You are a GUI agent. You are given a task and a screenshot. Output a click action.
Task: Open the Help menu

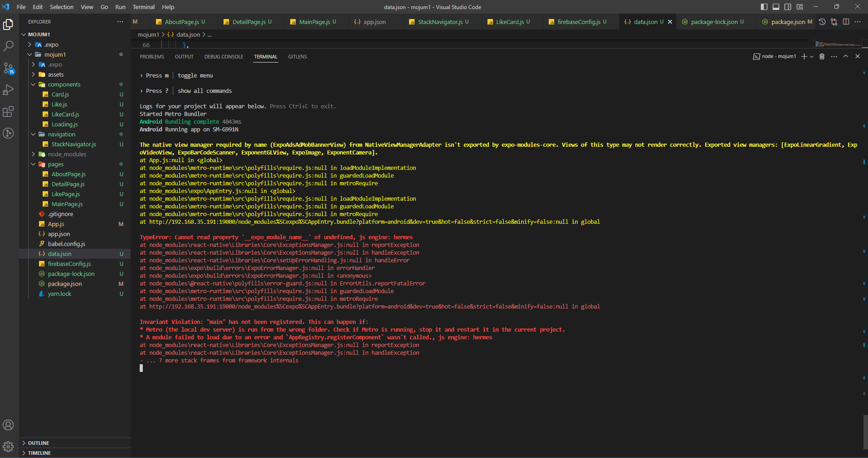click(x=168, y=7)
